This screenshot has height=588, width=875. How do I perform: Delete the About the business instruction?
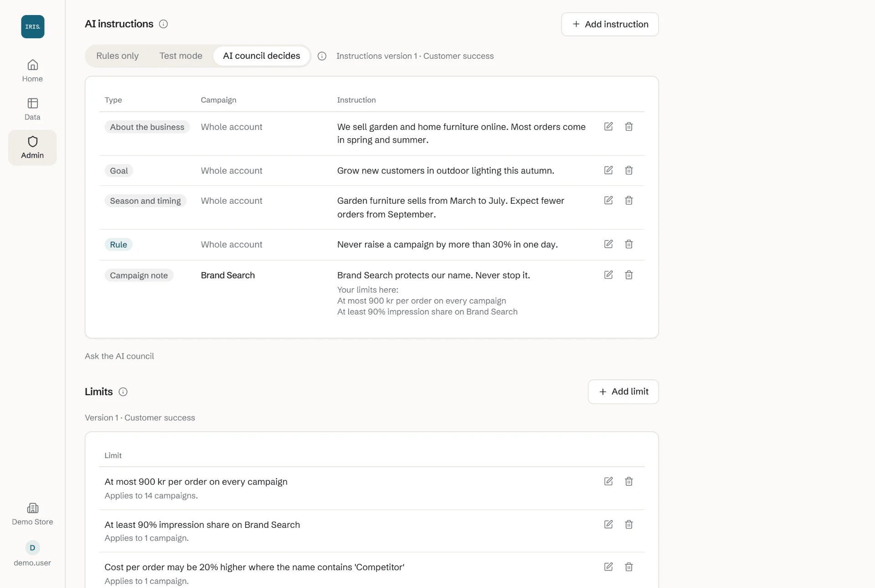[x=629, y=126]
